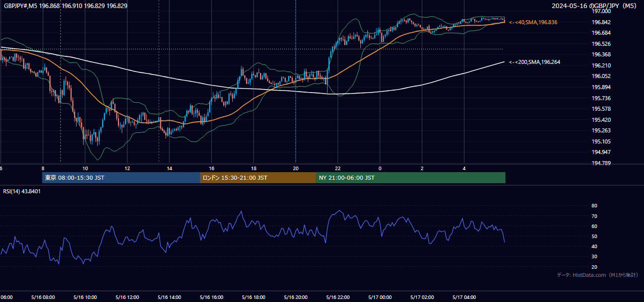Select the 40 SMA 196.836 label

(533, 22)
